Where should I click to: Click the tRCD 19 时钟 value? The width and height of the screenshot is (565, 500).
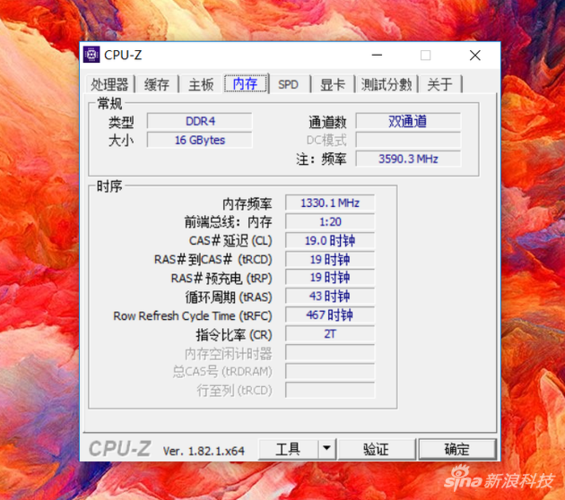(x=330, y=259)
